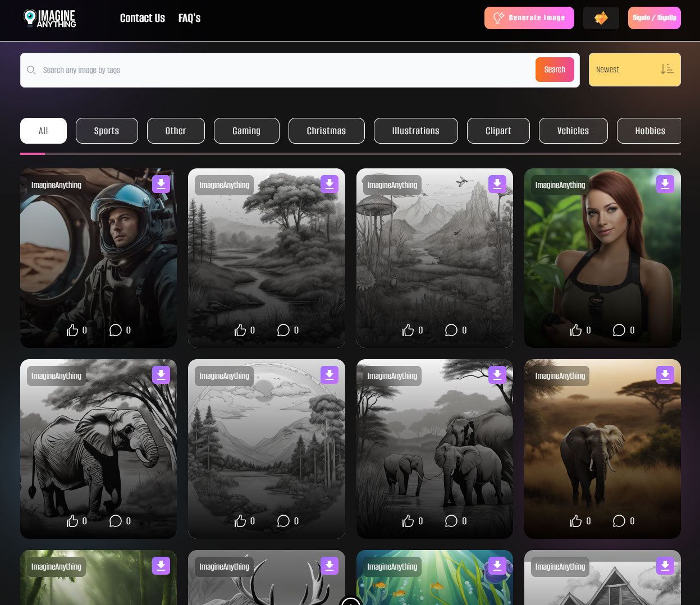
Task: Choose the Vehicles category
Action: (573, 131)
